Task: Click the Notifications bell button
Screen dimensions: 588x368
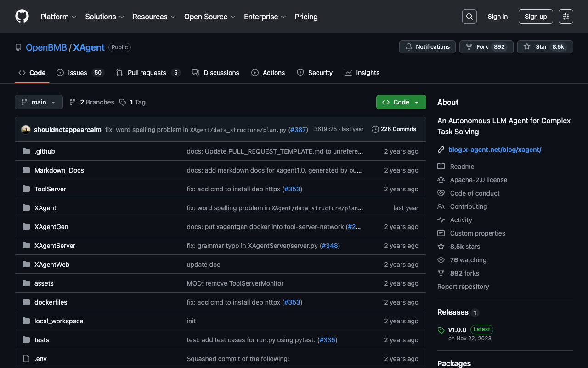Action: [x=427, y=47]
